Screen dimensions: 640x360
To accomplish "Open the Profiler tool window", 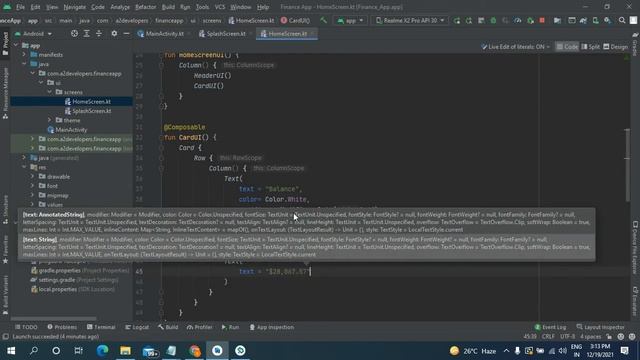I will click(x=200, y=327).
